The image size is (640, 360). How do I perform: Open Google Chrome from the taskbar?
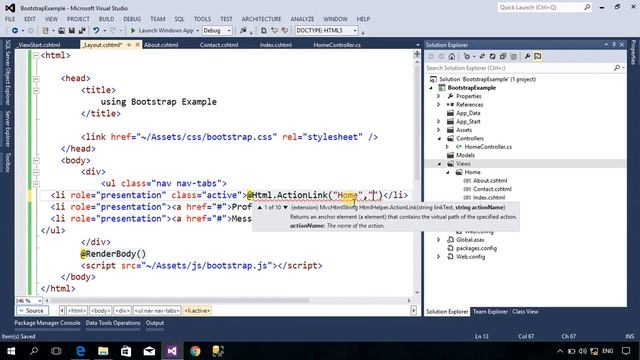(195, 351)
